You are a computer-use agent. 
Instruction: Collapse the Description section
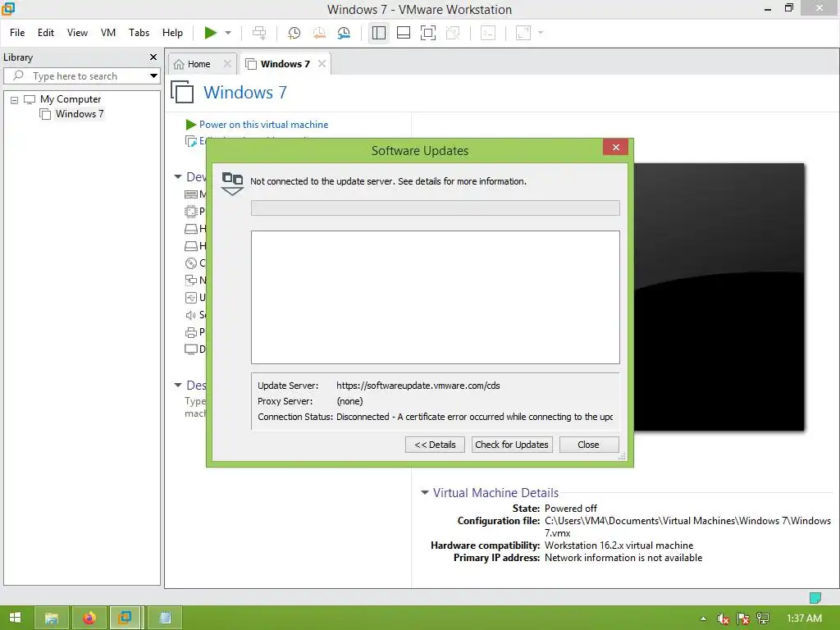tap(178, 386)
